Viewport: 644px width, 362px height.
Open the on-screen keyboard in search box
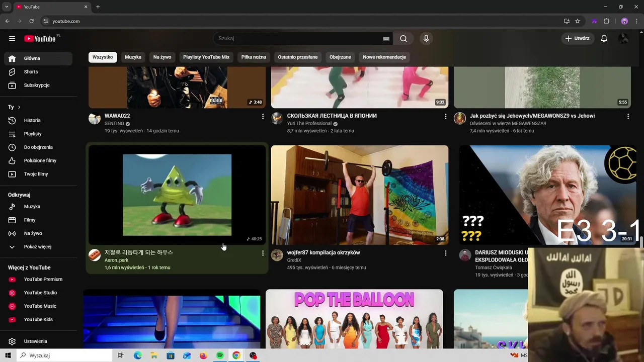386,39
